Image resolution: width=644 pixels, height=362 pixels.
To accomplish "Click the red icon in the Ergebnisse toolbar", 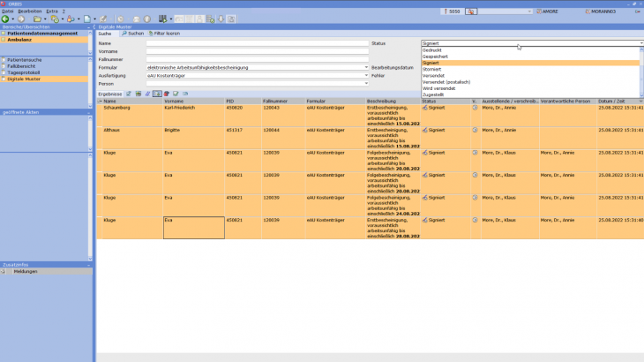I will pos(166,93).
